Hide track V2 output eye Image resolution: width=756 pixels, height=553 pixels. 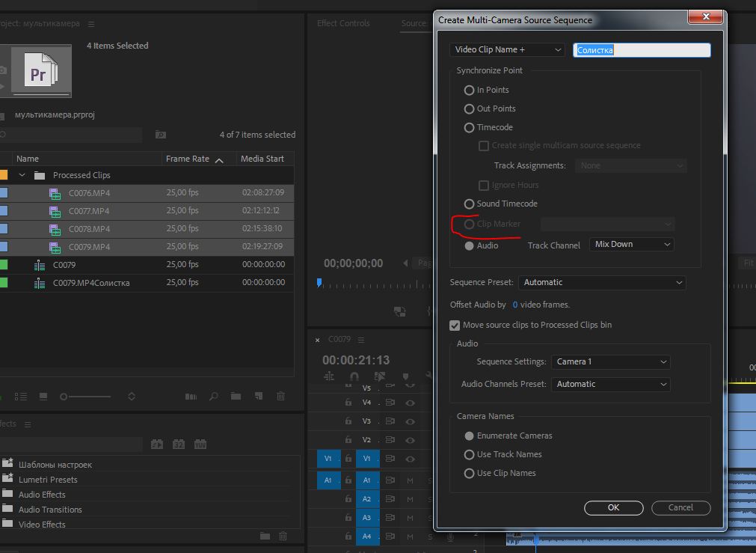410,440
